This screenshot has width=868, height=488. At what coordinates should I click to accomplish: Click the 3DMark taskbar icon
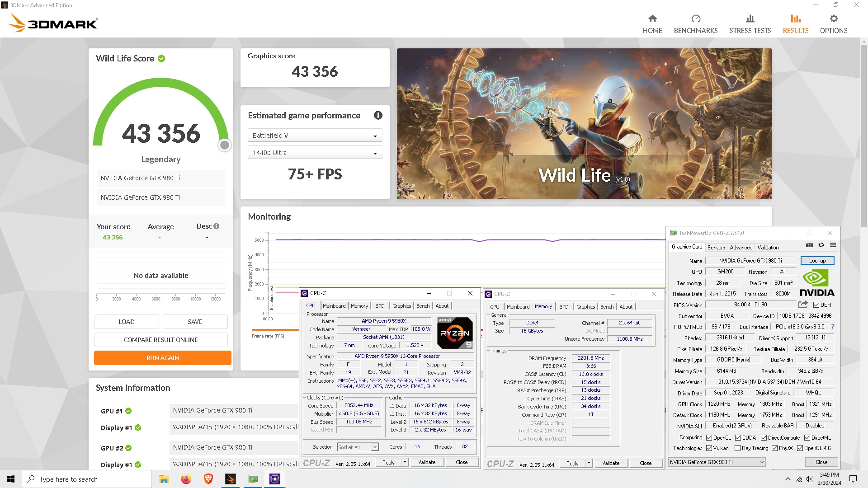pos(231,479)
